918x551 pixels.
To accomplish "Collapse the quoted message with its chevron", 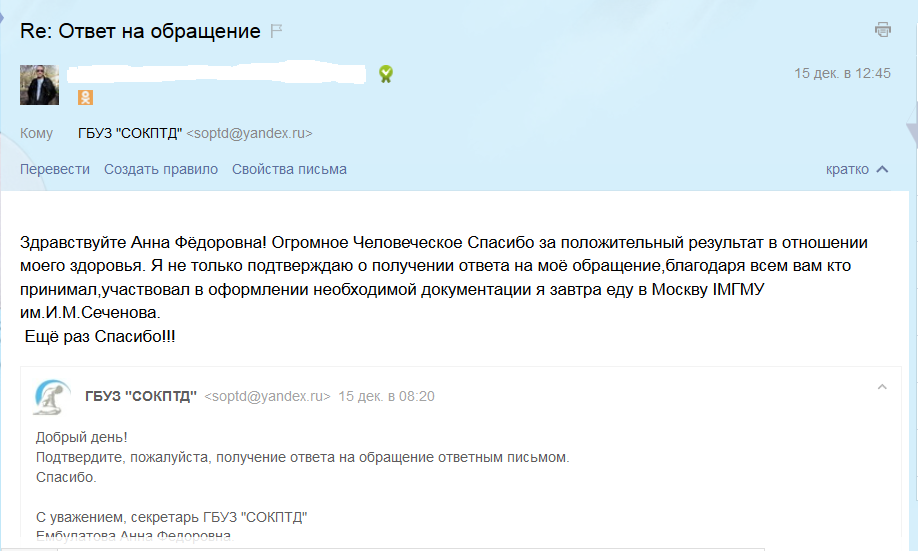I will (x=882, y=387).
